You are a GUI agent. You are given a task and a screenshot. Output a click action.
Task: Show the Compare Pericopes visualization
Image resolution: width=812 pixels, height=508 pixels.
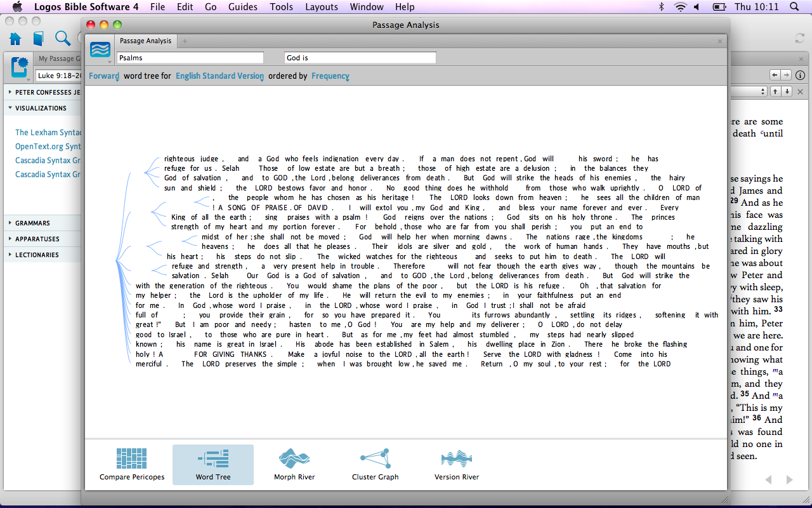point(132,464)
